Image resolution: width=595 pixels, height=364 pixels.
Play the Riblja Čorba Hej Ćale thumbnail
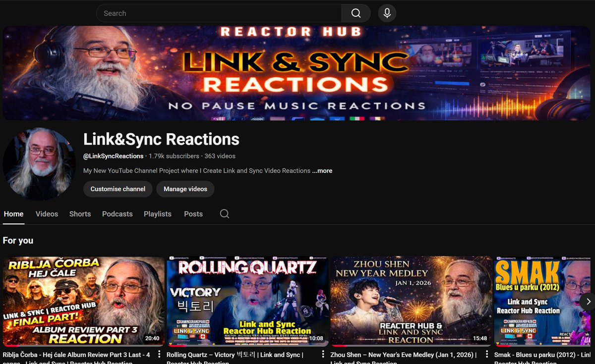point(83,301)
